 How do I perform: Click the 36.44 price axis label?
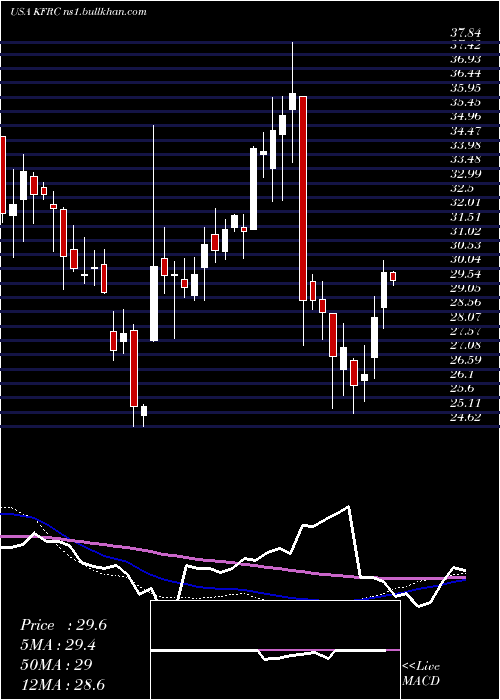(x=465, y=74)
